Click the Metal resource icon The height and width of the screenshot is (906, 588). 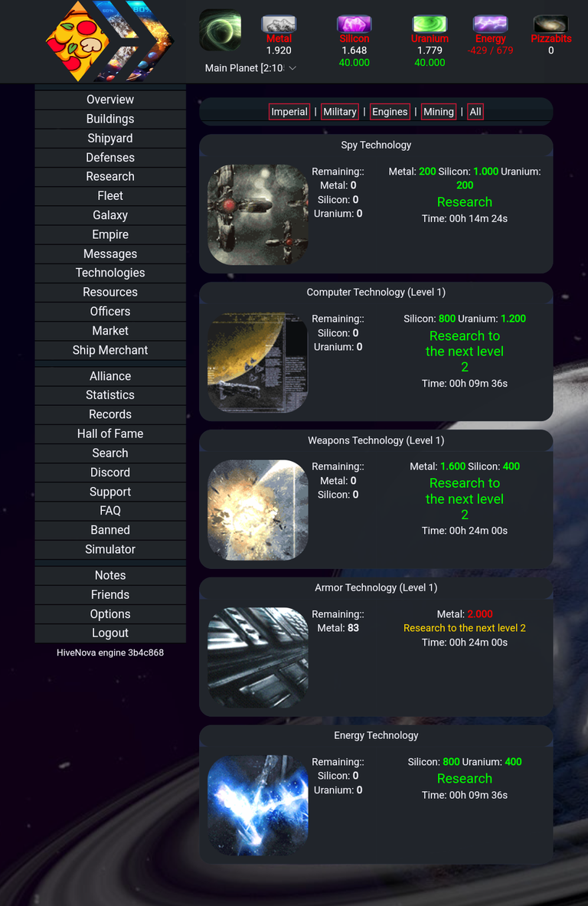(279, 24)
